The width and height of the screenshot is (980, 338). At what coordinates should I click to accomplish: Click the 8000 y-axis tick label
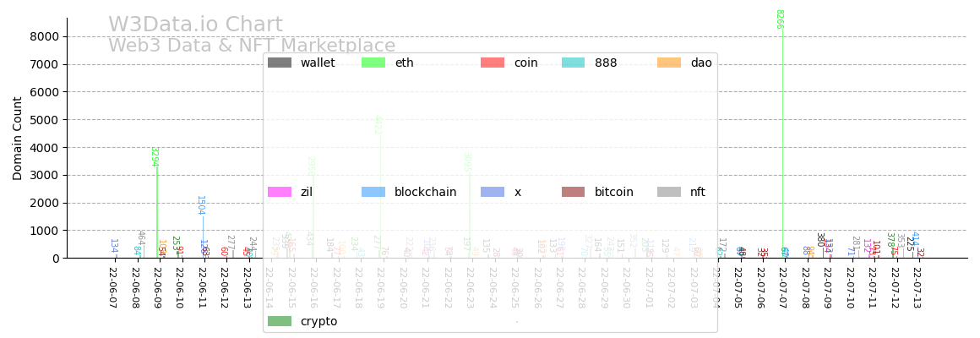point(44,36)
